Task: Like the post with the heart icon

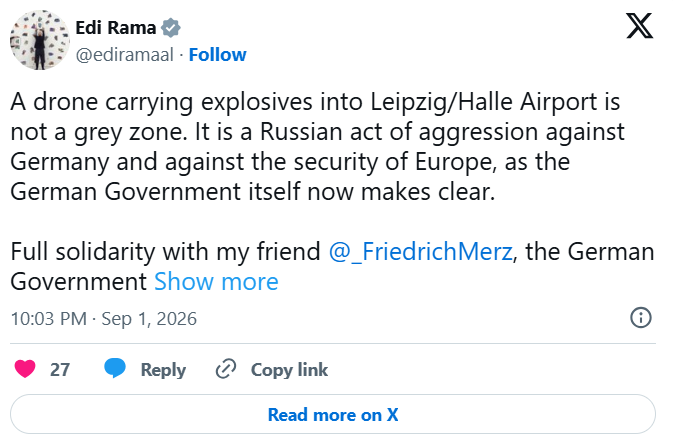Action: click(x=25, y=369)
